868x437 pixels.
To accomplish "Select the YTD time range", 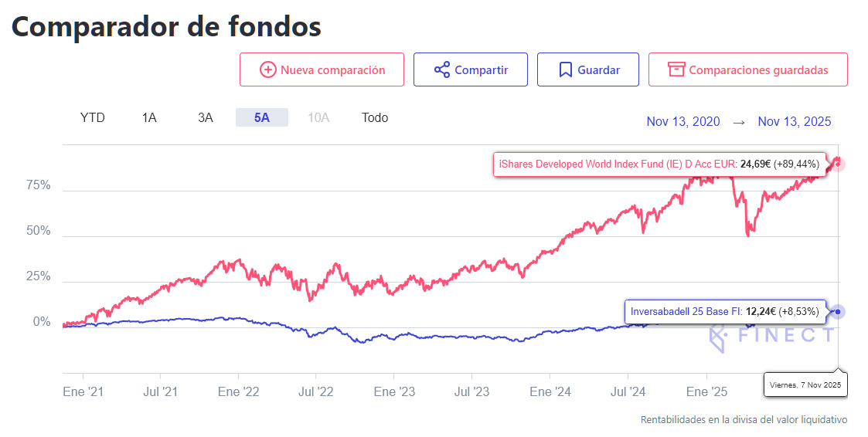I will (x=93, y=117).
